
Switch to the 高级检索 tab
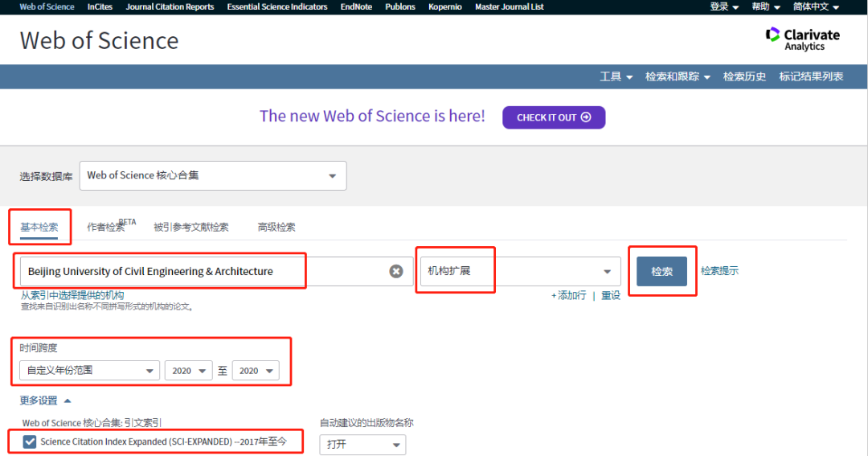click(x=276, y=227)
